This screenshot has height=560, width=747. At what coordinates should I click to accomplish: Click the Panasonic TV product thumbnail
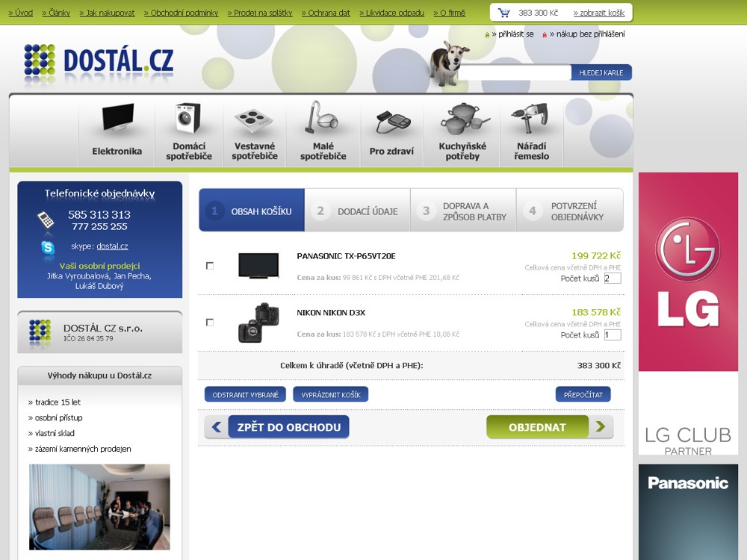pos(258,266)
